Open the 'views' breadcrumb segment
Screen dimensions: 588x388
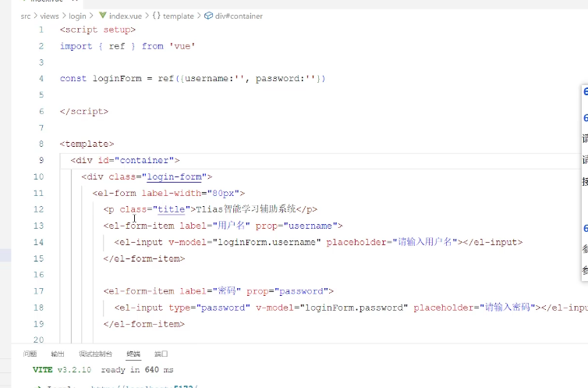pos(49,16)
